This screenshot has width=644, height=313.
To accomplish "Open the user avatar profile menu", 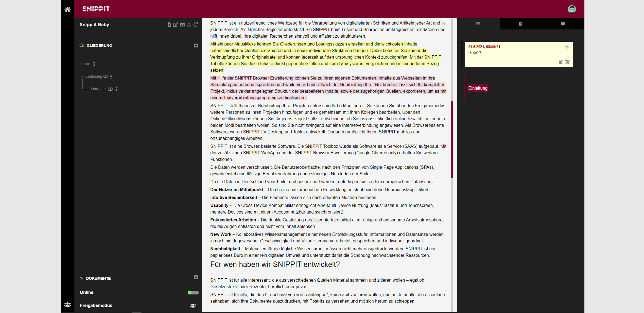I will coord(572,9).
